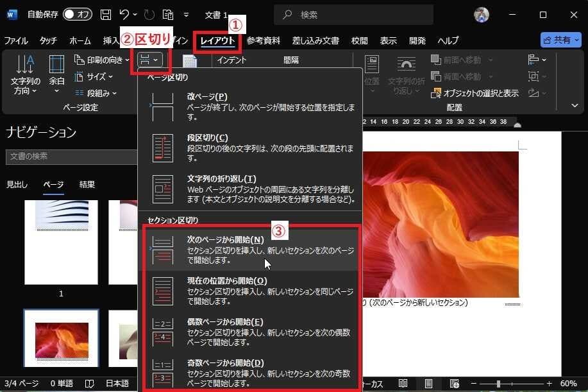Toggle the AutoSave (自動保存) switch

77,14
